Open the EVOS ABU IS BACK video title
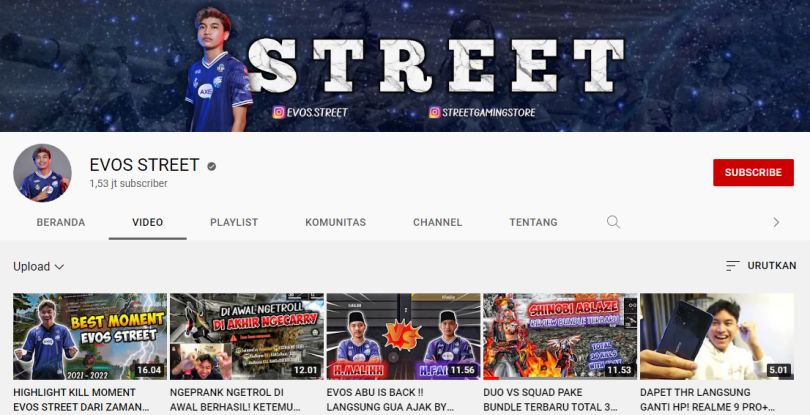 (390, 399)
